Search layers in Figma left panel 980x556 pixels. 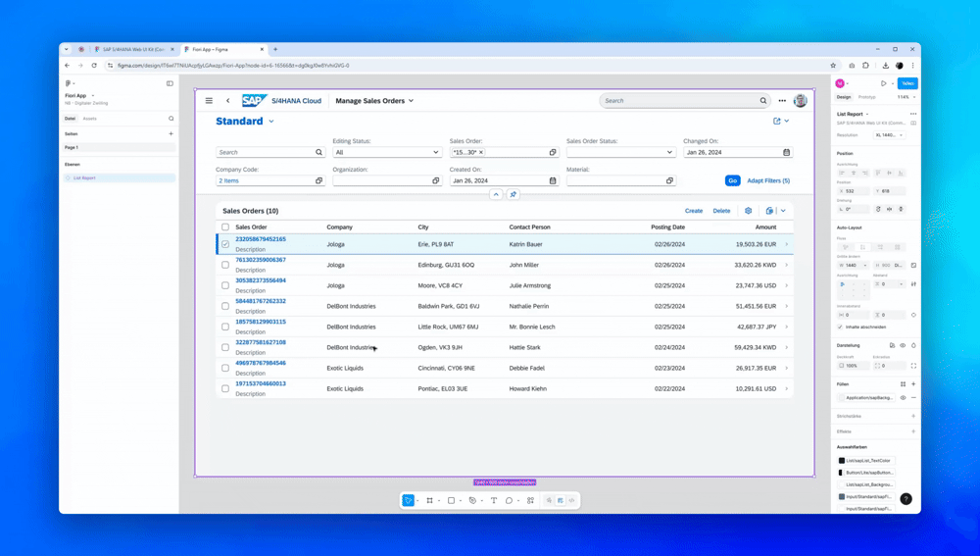(171, 119)
